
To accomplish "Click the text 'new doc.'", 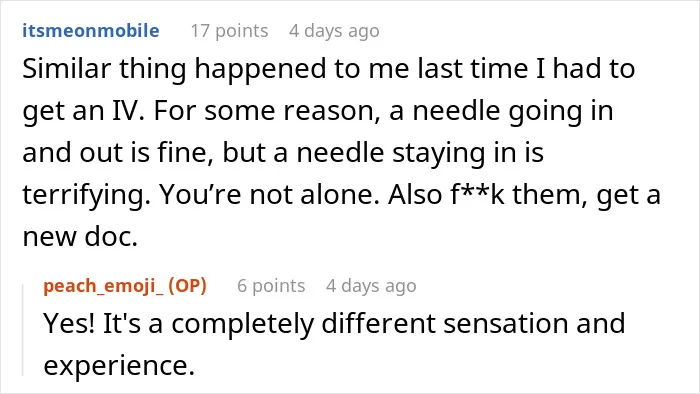I will pyautogui.click(x=80, y=236).
